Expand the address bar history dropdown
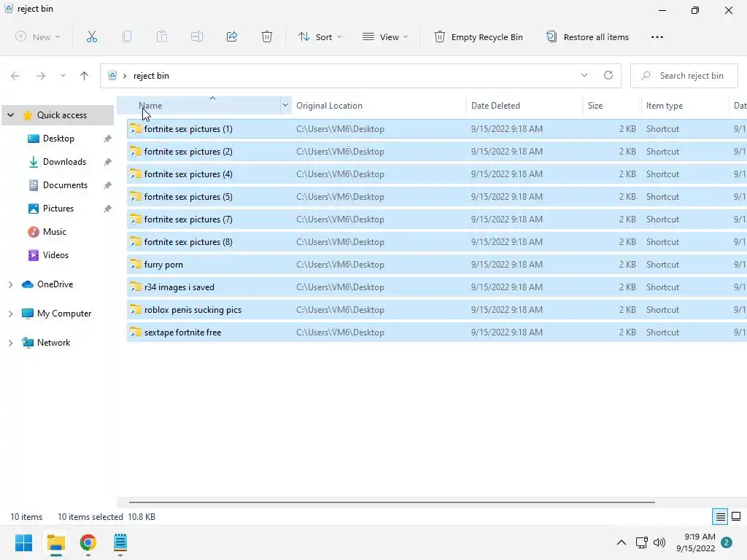747x560 pixels. 584,75
